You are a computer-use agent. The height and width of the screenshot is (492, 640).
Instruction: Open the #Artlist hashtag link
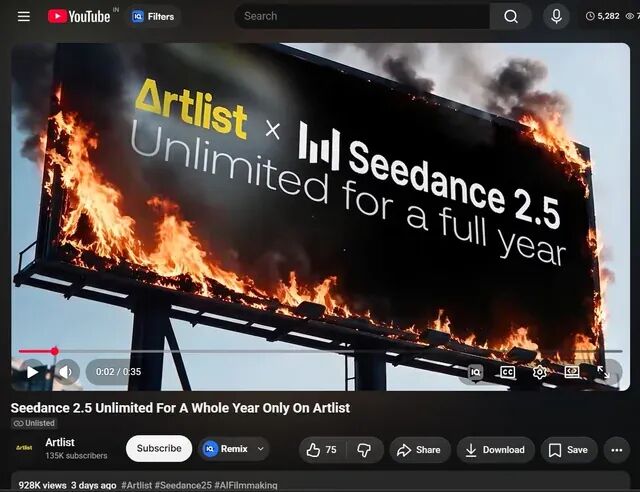tap(136, 485)
